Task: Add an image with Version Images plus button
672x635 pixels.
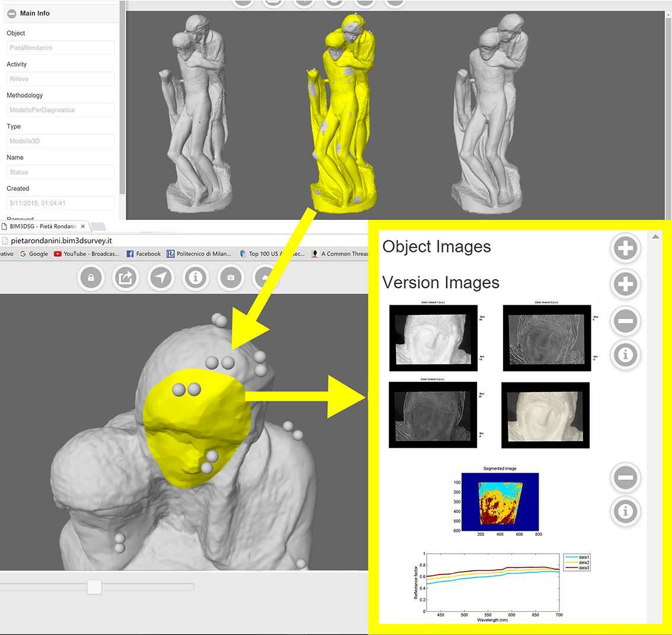Action: (x=625, y=284)
